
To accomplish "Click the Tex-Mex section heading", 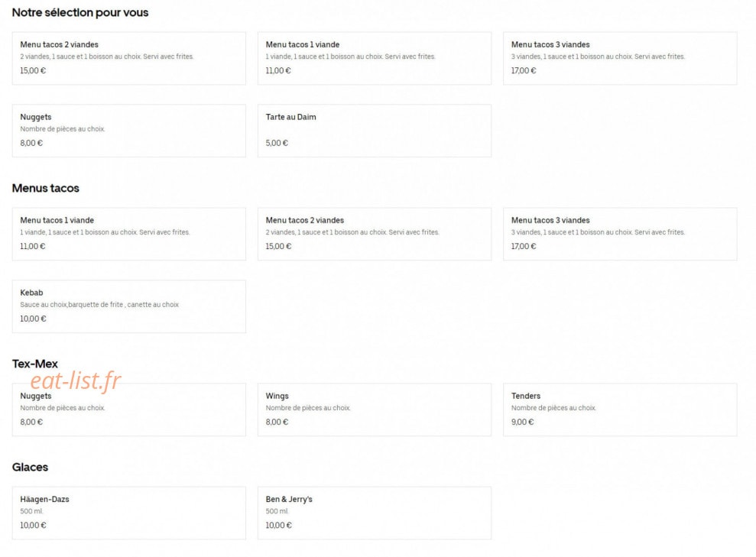I will [x=34, y=364].
